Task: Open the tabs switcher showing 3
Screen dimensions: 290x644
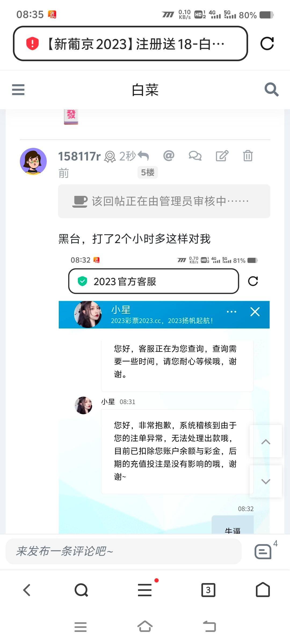Action: pyautogui.click(x=208, y=590)
